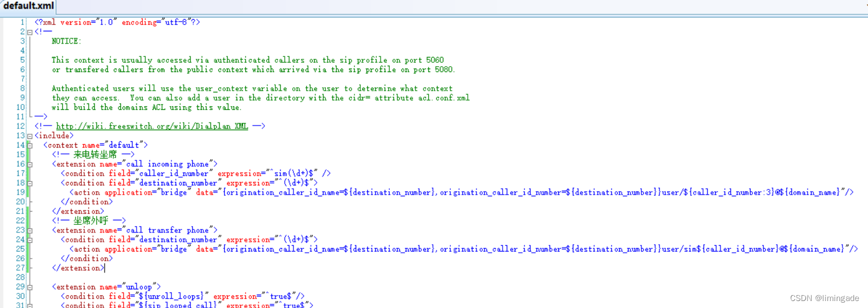Collapse the condition fold at line 24
The image size is (868, 308).
(30, 240)
